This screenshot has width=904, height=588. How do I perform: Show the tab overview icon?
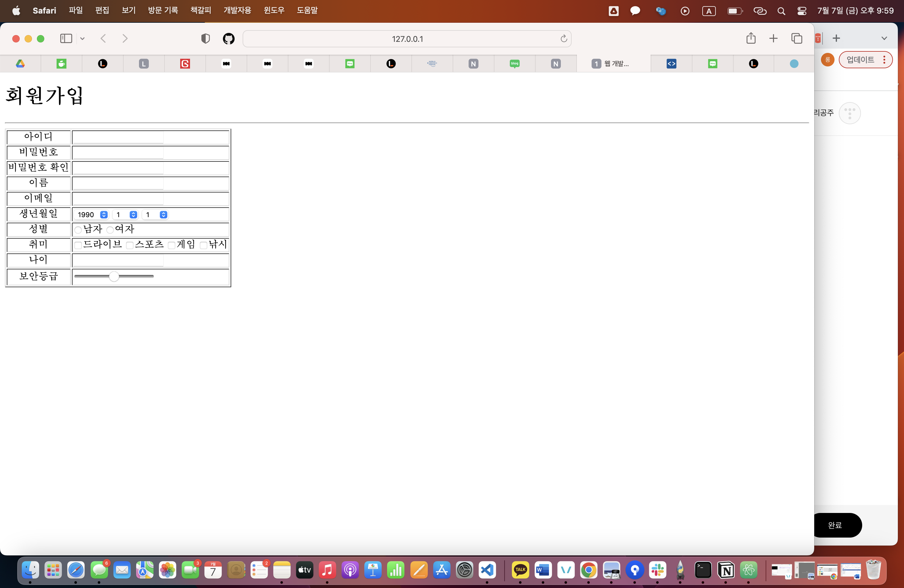[x=796, y=38]
